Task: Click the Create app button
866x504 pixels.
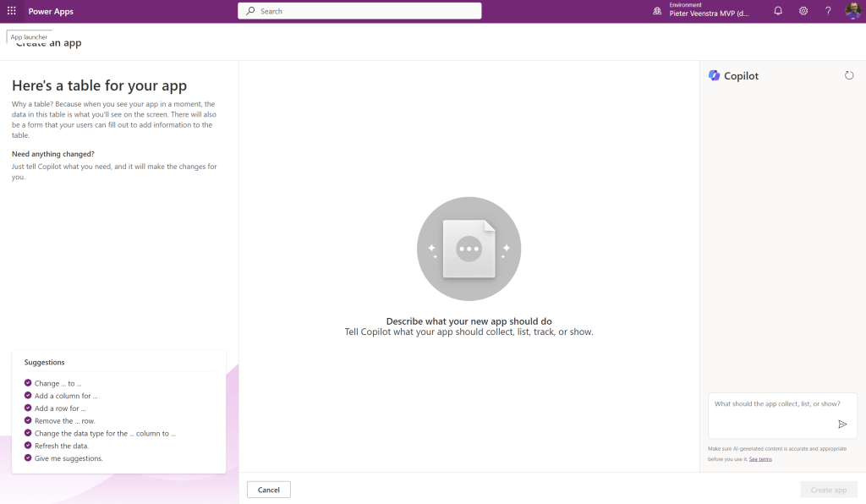Action: (829, 490)
